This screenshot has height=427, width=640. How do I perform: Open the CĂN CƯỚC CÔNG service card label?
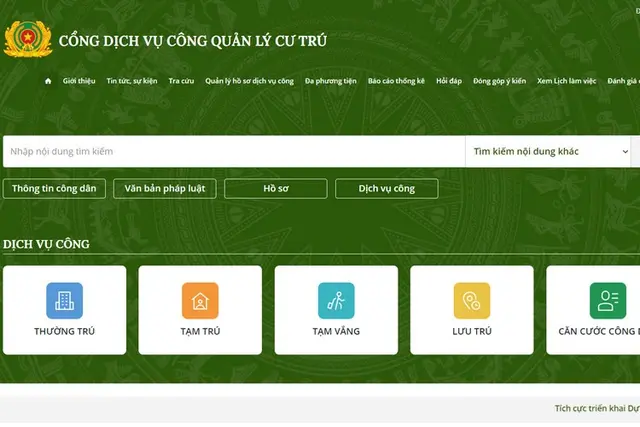(599, 331)
